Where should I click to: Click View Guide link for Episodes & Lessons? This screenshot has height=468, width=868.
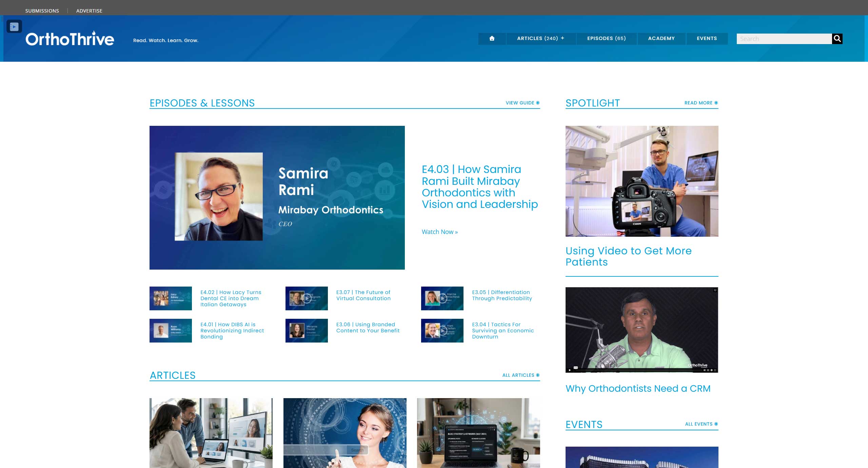coord(522,103)
